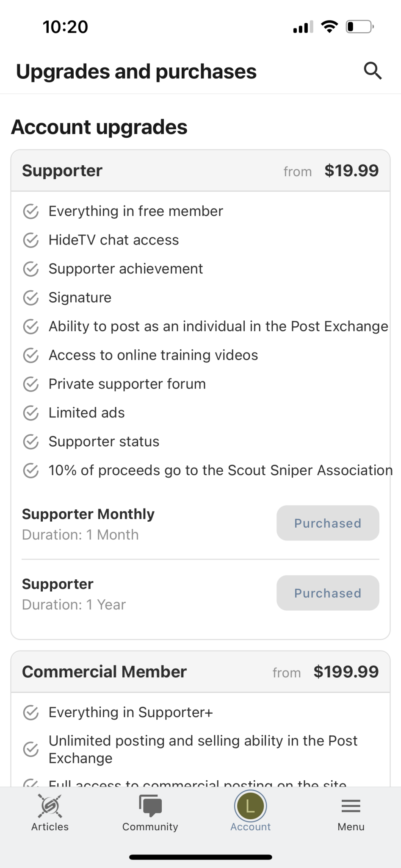Open search with the magnifier icon
The image size is (401, 868).
(373, 71)
